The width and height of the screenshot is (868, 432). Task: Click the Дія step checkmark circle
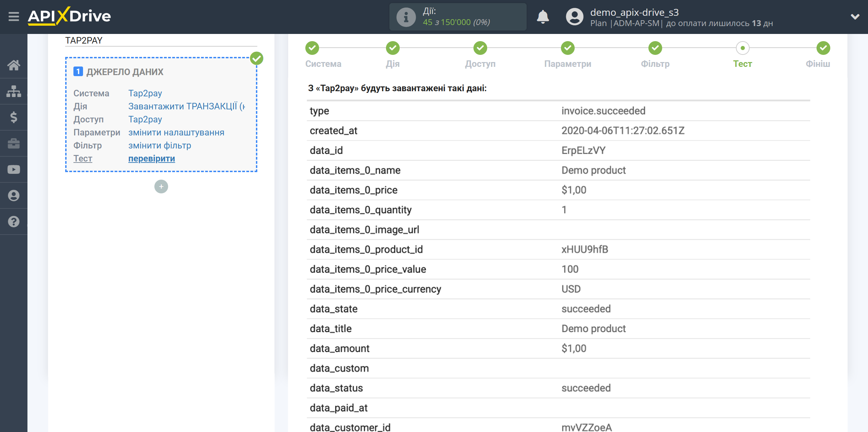[393, 48]
